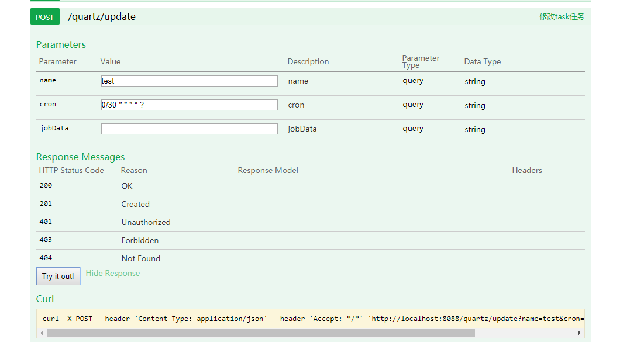Click the POST method badge

pos(45,17)
